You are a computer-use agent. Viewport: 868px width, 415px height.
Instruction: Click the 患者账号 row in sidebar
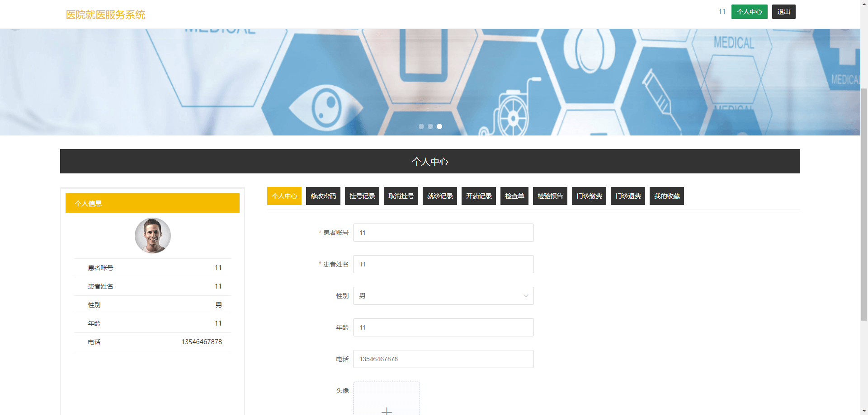[153, 268]
